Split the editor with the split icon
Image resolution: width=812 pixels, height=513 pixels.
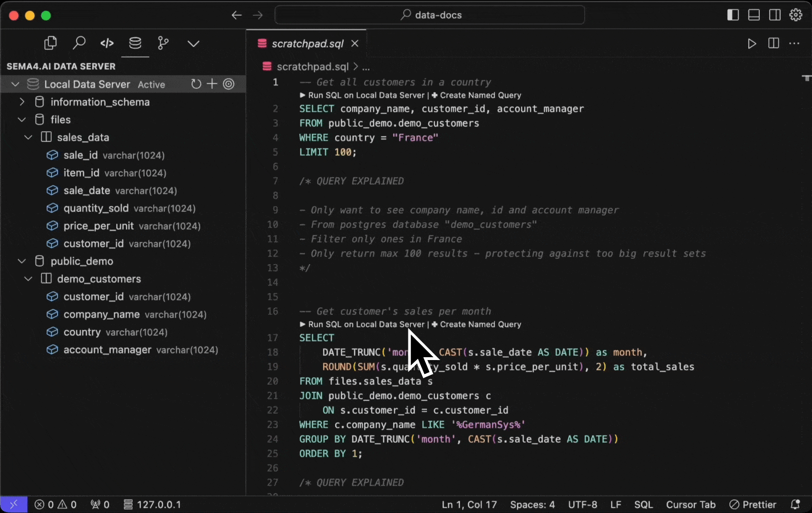pos(773,43)
